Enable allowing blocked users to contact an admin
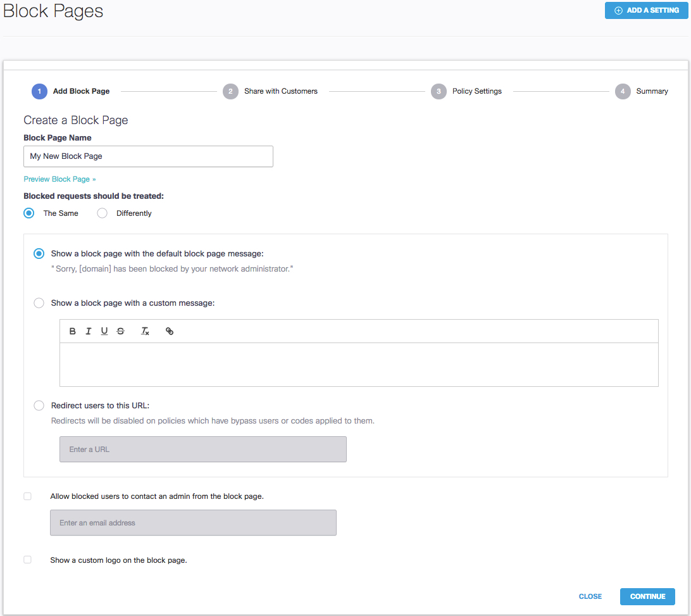691x616 pixels. 27,496
